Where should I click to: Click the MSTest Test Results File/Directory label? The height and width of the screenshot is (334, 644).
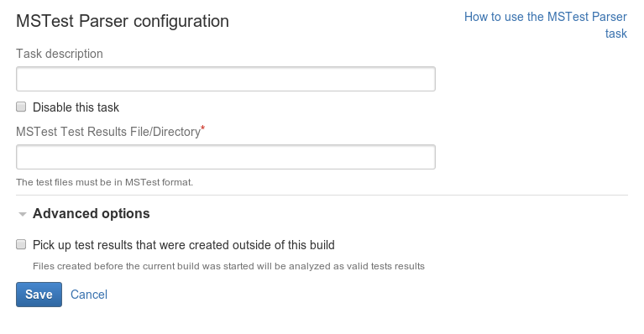pos(108,132)
